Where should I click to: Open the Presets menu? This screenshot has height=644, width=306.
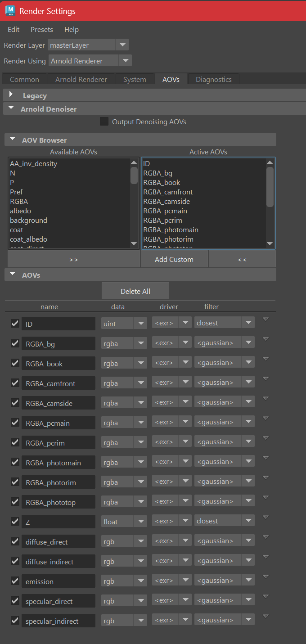(x=42, y=29)
